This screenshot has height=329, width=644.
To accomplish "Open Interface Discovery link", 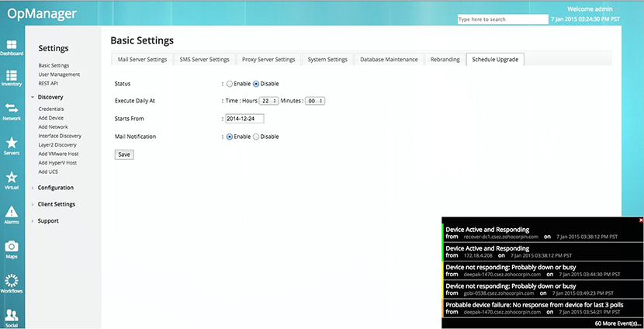I will 60,136.
